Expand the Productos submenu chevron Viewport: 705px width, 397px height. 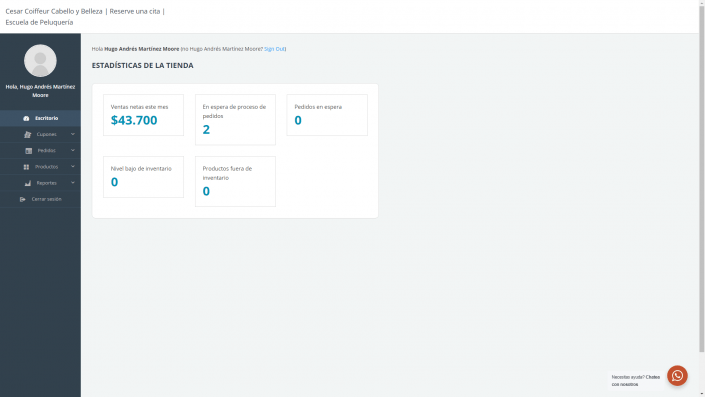[73, 166]
